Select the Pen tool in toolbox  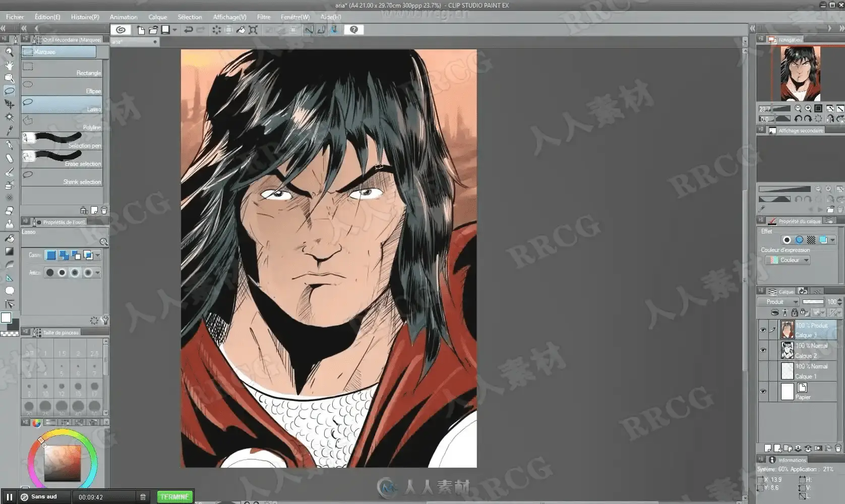(9, 145)
